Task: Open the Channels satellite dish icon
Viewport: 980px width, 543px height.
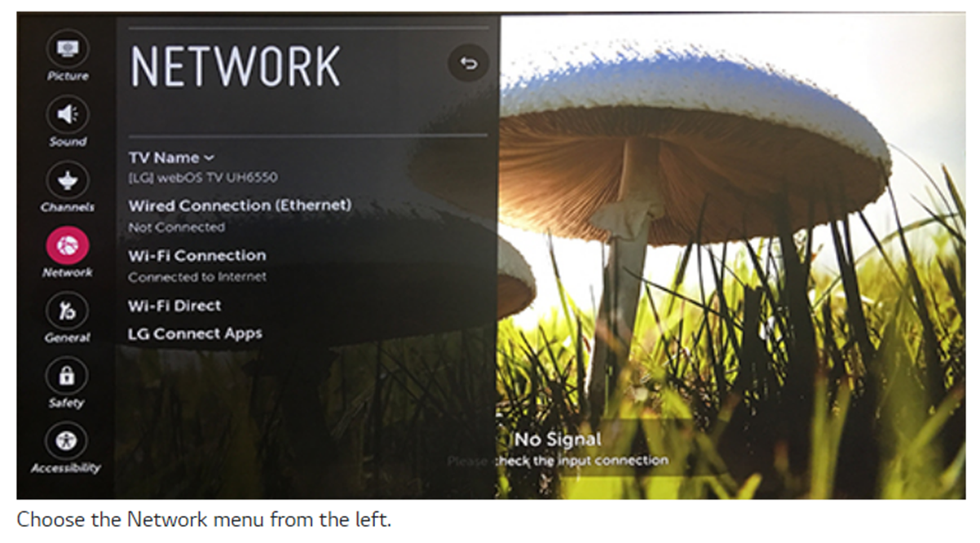Action: pyautogui.click(x=67, y=179)
